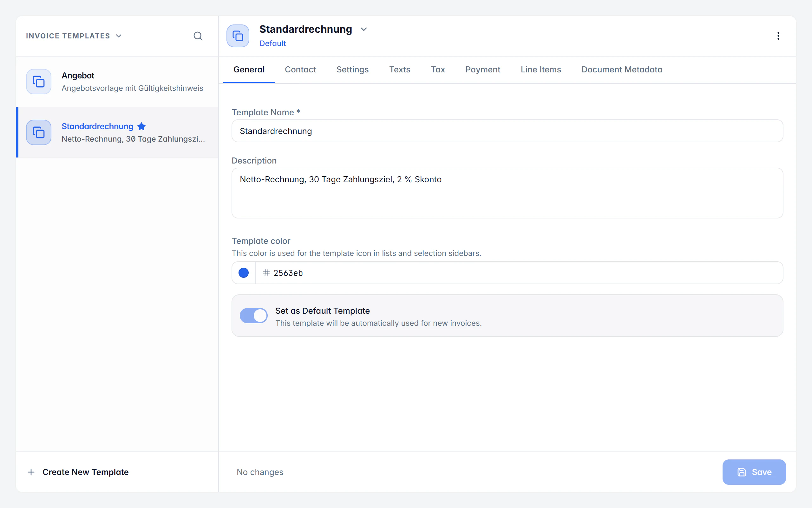
Task: Select the Standardrechnung template in the list
Action: (x=117, y=132)
